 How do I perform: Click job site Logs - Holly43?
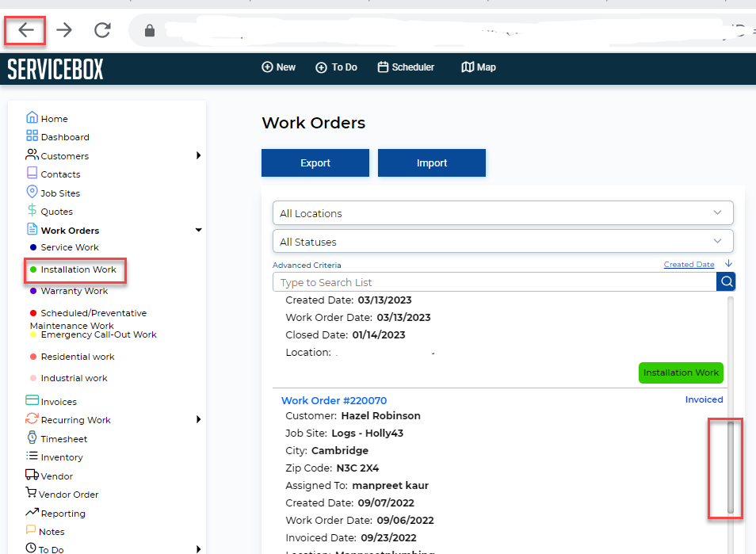[x=368, y=433]
